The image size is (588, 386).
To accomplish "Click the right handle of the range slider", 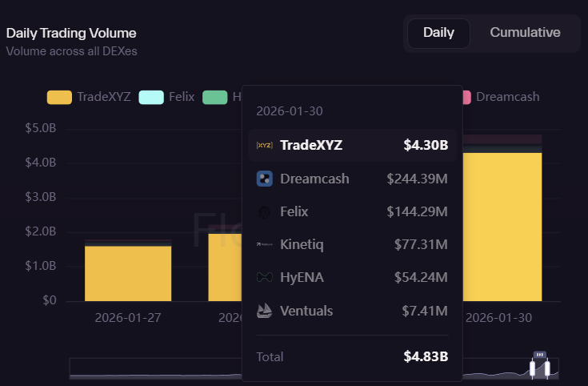I will coord(548,368).
